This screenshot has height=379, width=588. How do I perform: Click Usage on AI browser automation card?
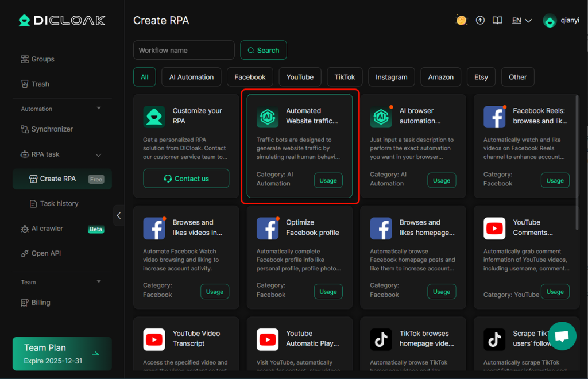[442, 180]
